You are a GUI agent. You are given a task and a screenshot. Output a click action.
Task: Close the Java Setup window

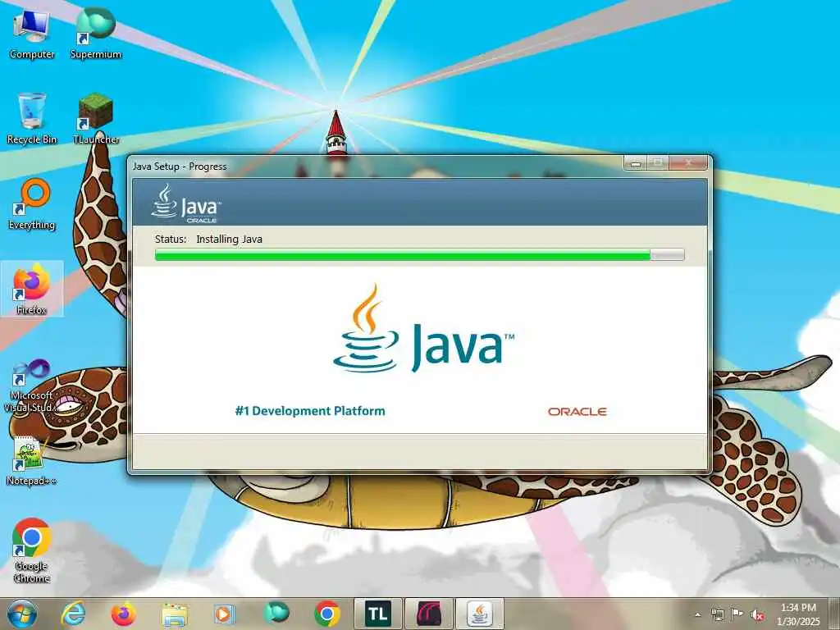point(689,163)
